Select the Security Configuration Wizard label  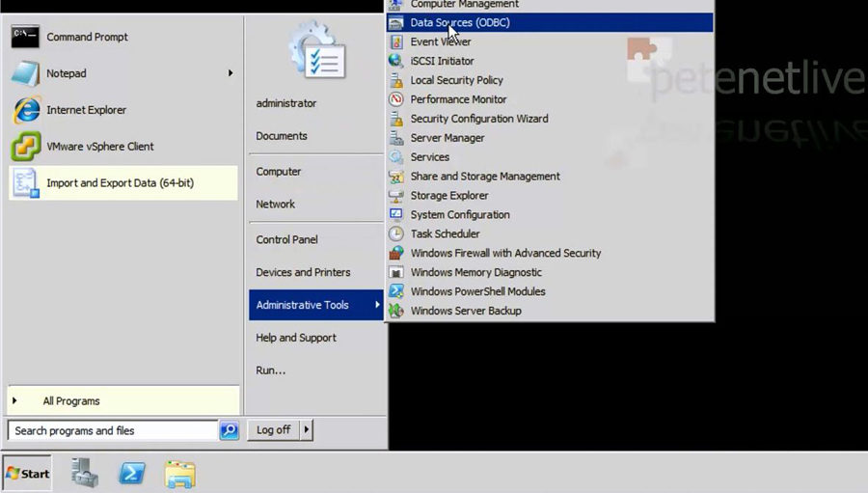[x=479, y=119]
